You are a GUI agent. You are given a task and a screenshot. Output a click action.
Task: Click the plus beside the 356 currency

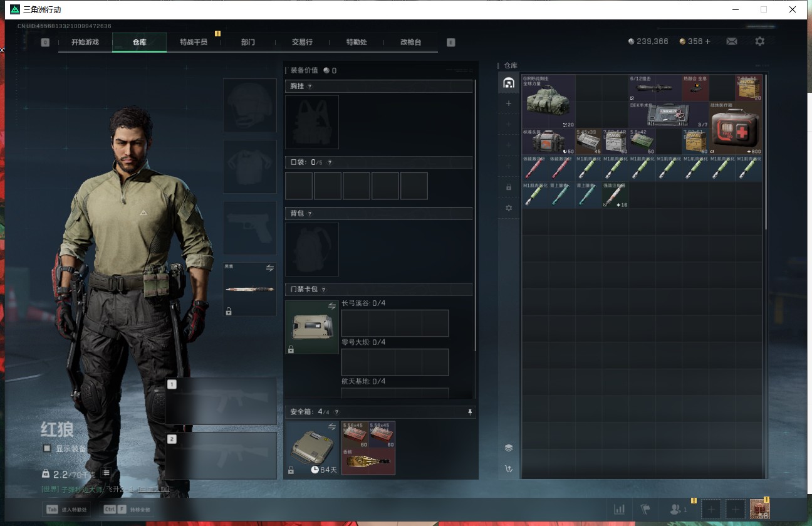point(708,41)
